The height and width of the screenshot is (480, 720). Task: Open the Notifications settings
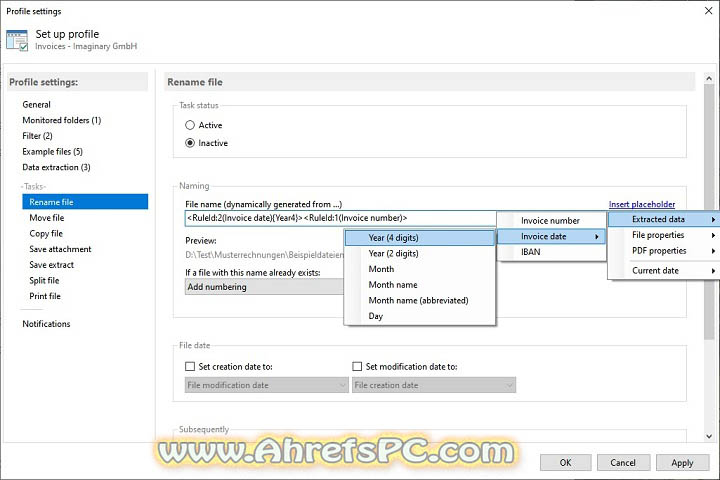(46, 323)
